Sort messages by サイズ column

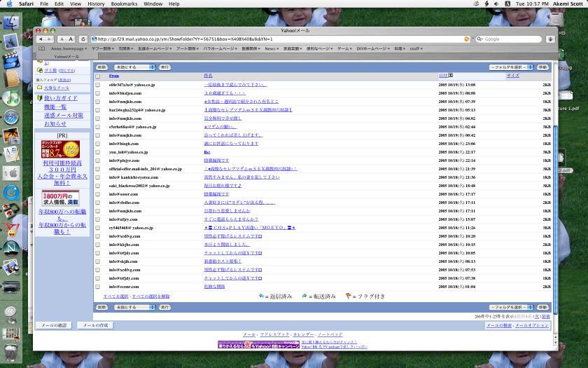point(512,76)
